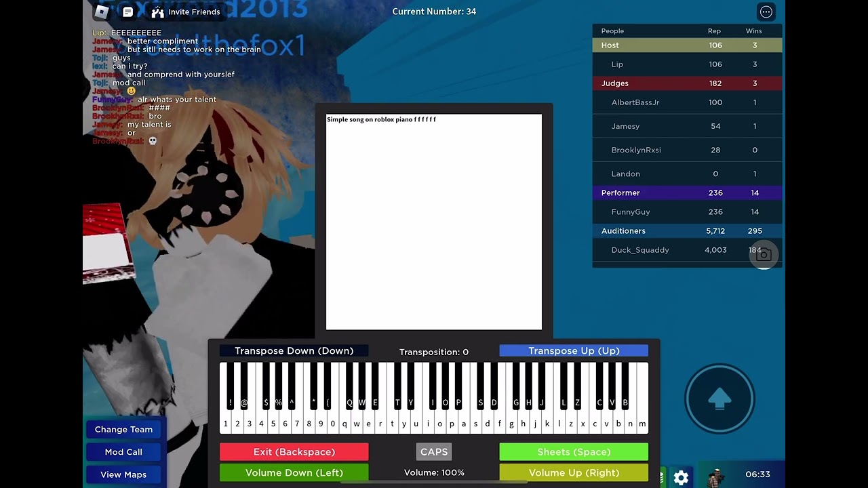Play the white piano key 5
Viewport: 868px width, 488px height.
(273, 424)
